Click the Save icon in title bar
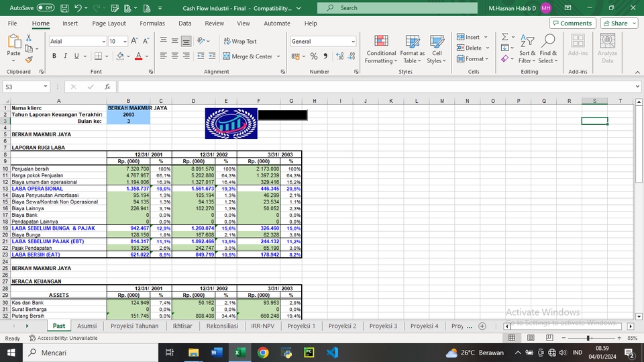Viewport: 644px width, 362px height. click(64, 8)
